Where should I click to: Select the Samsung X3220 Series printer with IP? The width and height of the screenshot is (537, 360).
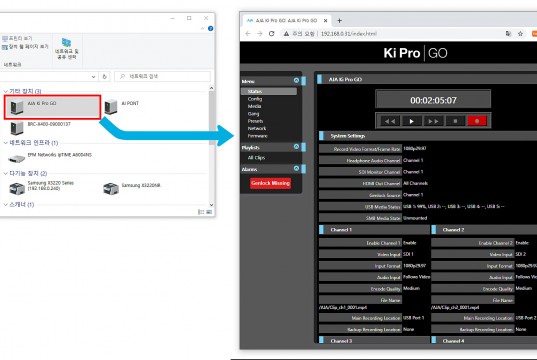tap(41, 188)
